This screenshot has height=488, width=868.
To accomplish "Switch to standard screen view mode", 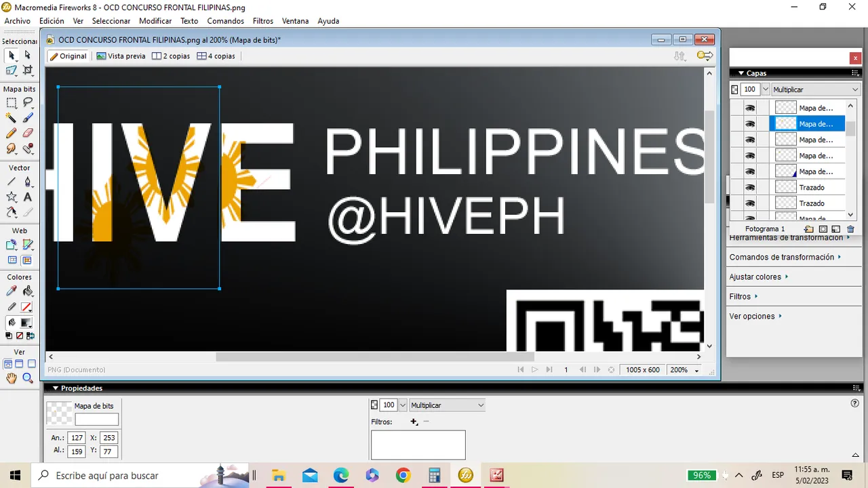I will click(8, 364).
